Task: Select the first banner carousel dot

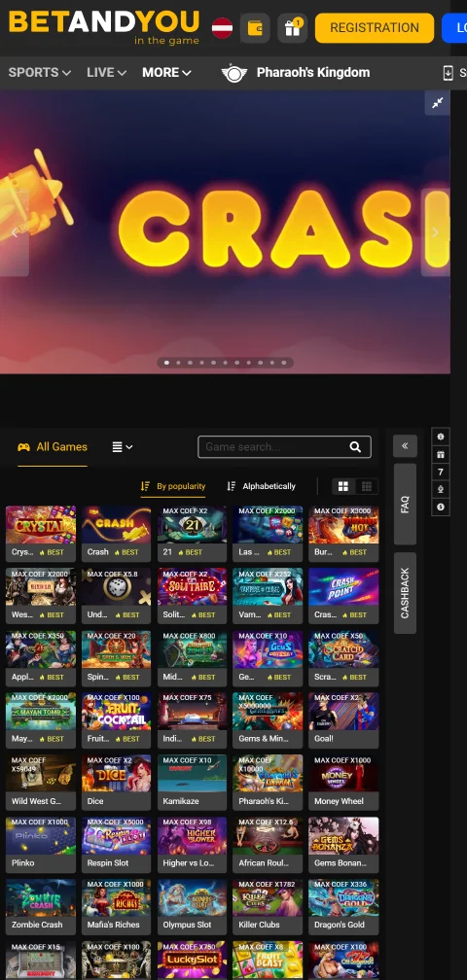Action: coord(166,363)
